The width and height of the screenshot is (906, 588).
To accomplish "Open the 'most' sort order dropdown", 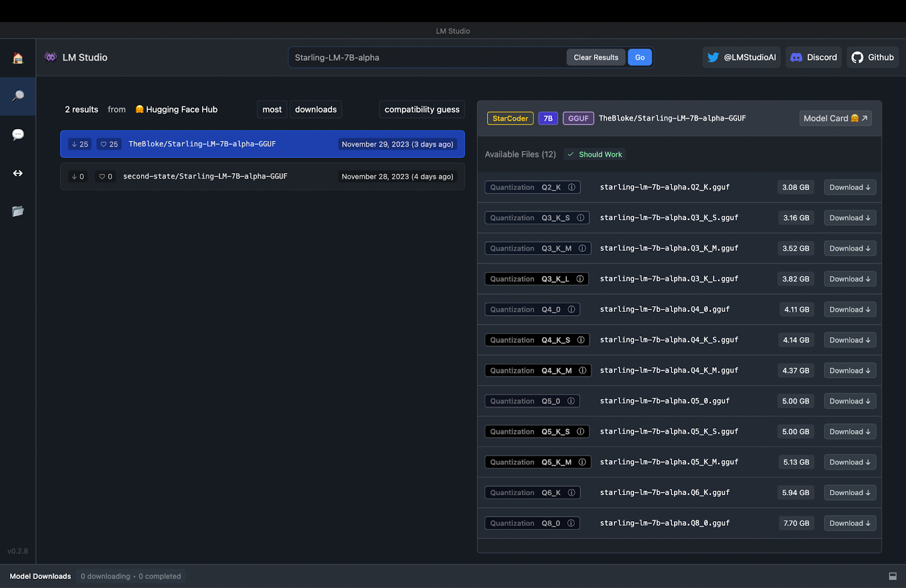I will click(x=272, y=109).
